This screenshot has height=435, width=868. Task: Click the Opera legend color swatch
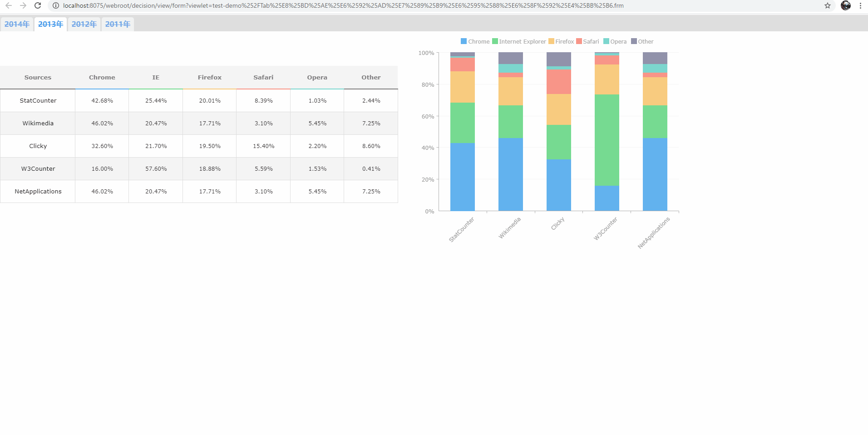click(x=606, y=41)
